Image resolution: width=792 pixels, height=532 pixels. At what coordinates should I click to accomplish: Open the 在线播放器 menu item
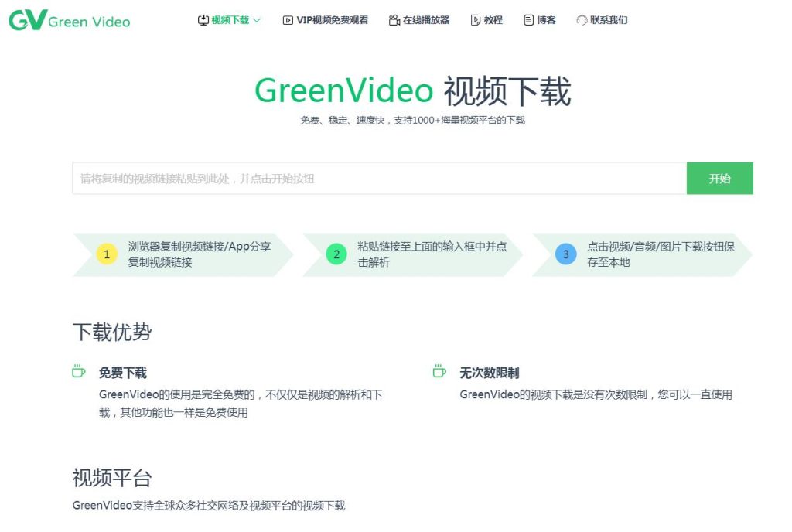426,20
